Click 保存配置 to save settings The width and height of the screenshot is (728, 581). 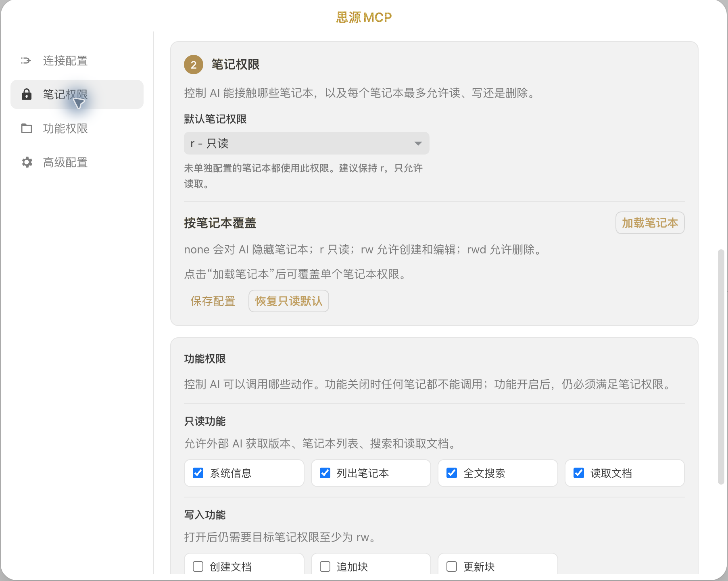click(x=213, y=301)
